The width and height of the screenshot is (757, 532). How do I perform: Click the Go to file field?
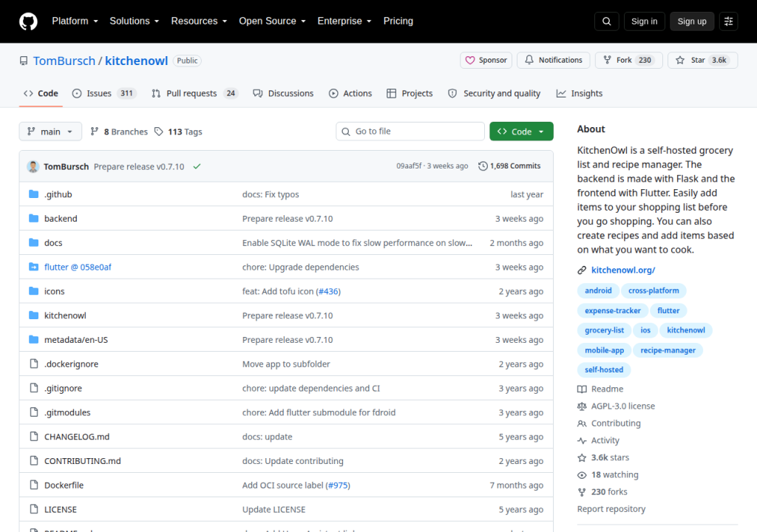click(410, 132)
